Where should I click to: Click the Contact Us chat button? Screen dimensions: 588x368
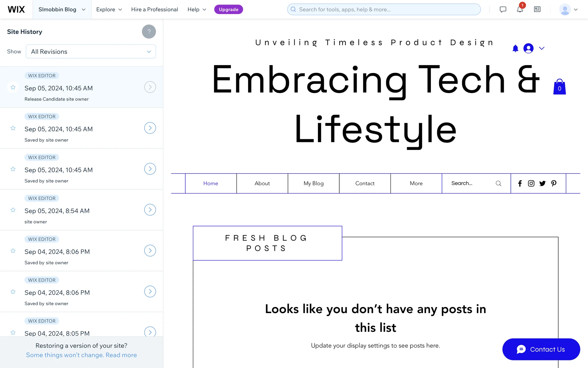541,349
